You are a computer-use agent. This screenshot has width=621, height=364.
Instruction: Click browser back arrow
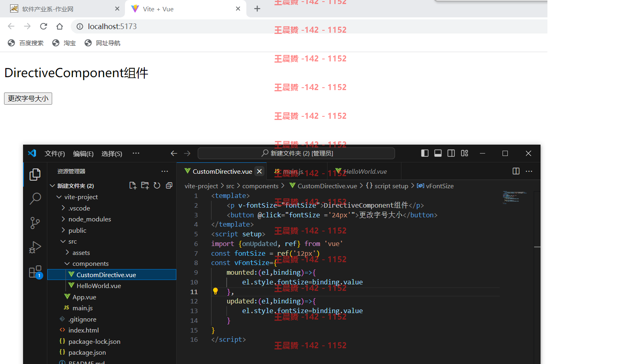click(11, 26)
